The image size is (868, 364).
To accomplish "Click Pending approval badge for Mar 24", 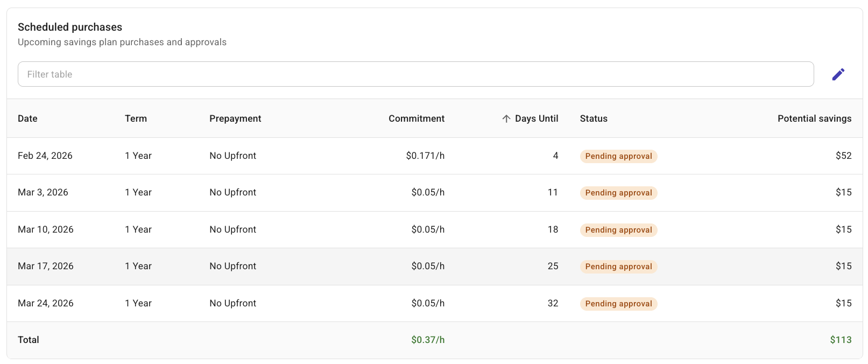I will [x=618, y=304].
